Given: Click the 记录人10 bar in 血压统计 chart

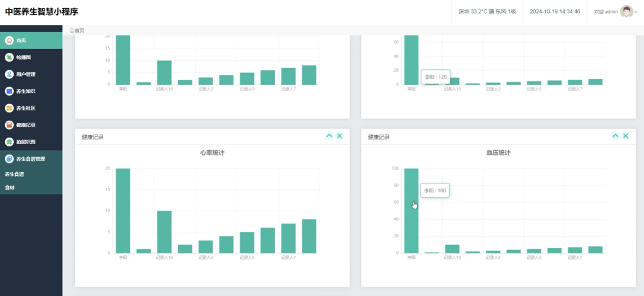Looking at the screenshot, I should click(452, 249).
